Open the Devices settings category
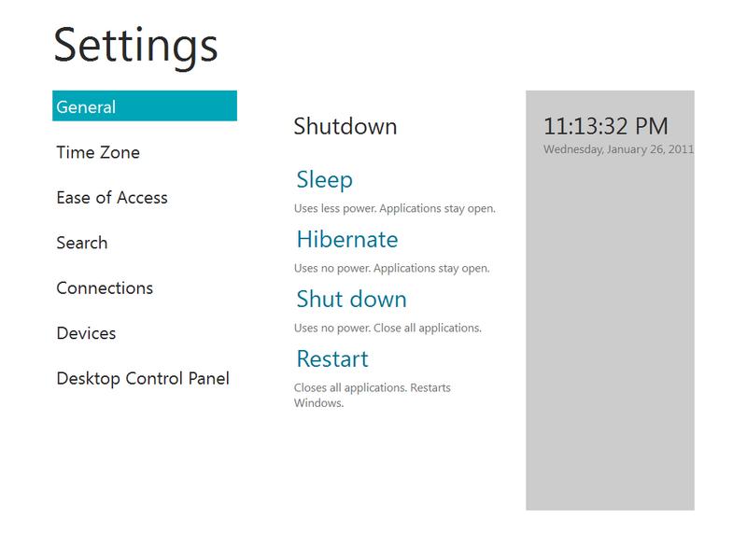Image resolution: width=747 pixels, height=560 pixels. [x=86, y=333]
